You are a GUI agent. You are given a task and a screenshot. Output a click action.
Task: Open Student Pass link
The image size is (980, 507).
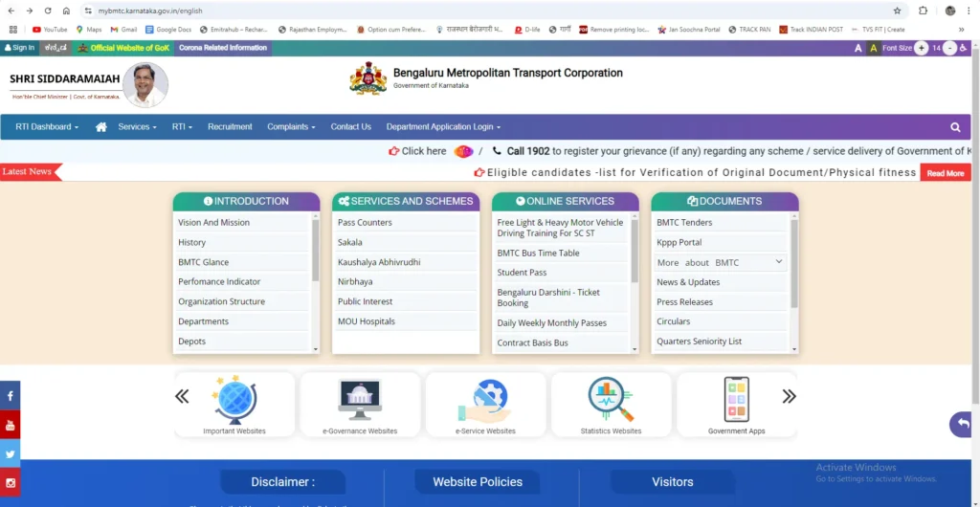[522, 273]
